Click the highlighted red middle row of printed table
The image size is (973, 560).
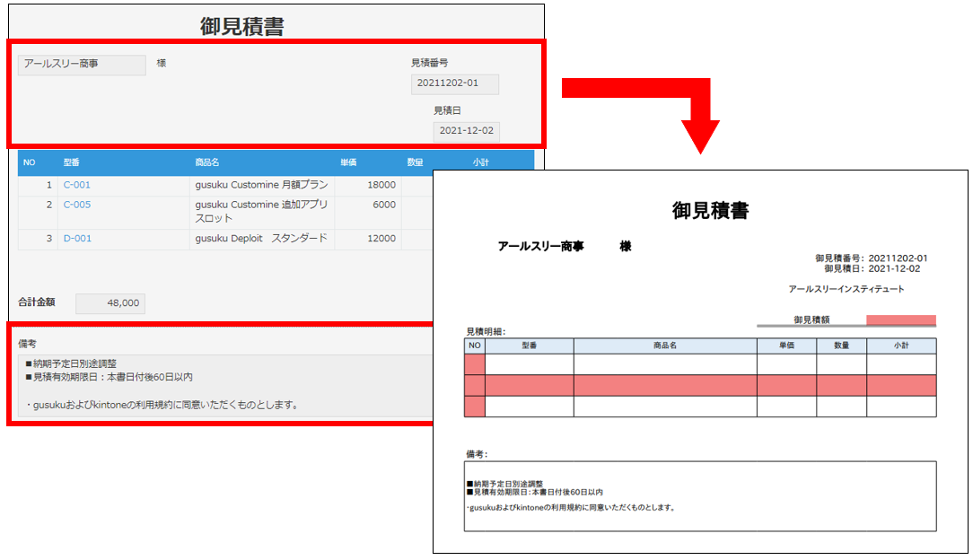pos(700,385)
